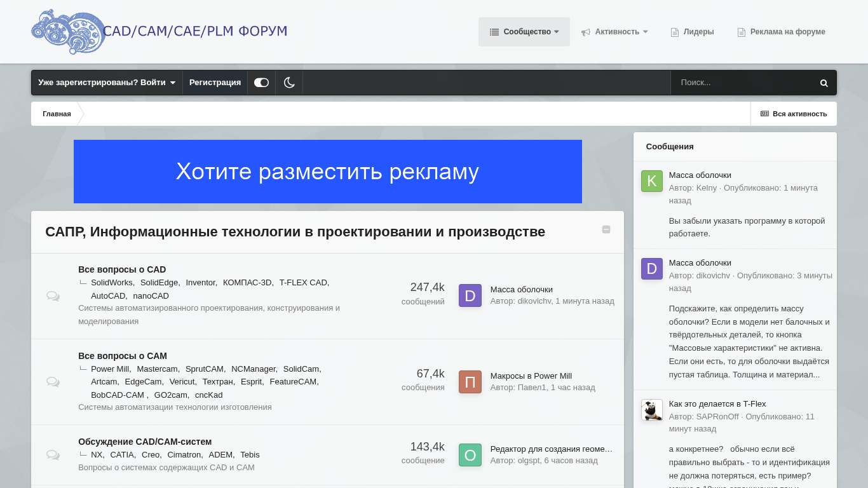Viewport: 868px width, 488px height.
Task: Click the CAD/CAM/CAE/PLM forum gear logo
Action: pyautogui.click(x=69, y=32)
